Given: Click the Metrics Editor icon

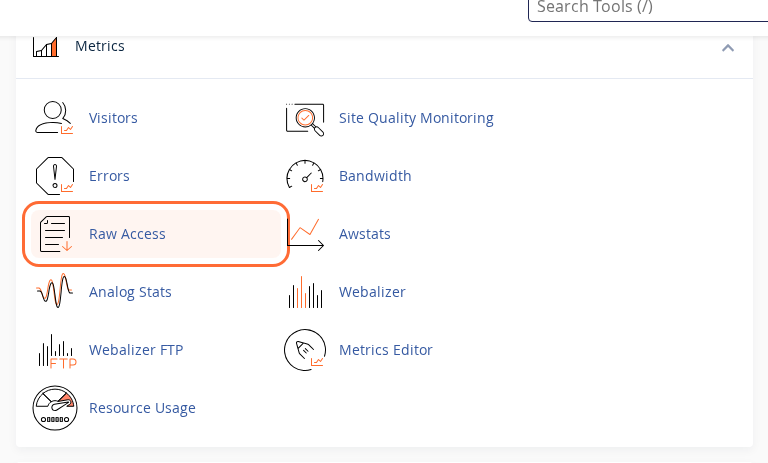Looking at the screenshot, I should pos(304,350).
